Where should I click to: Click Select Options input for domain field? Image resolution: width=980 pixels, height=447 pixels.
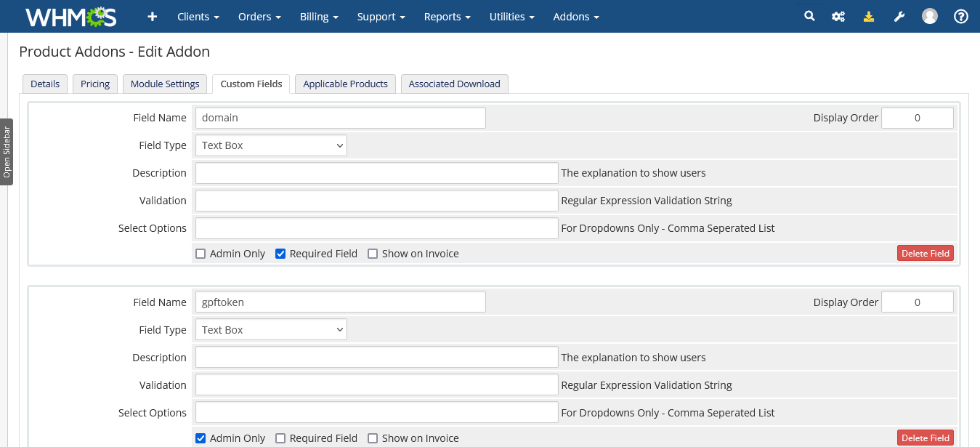[377, 228]
